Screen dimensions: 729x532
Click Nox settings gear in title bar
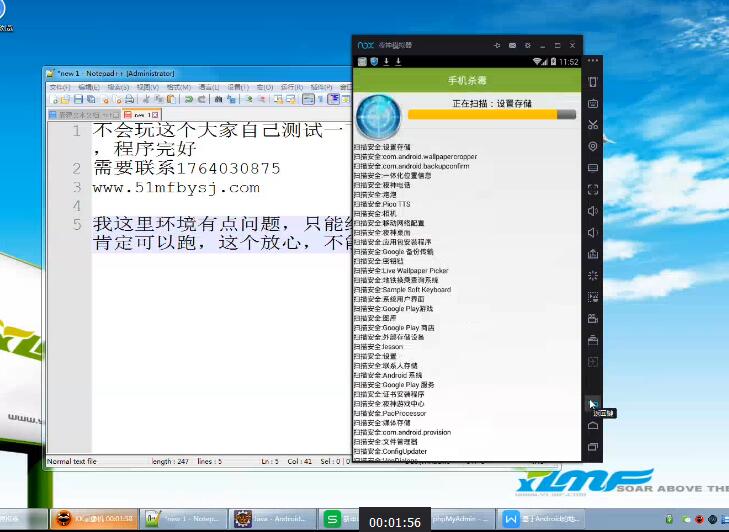click(527, 46)
